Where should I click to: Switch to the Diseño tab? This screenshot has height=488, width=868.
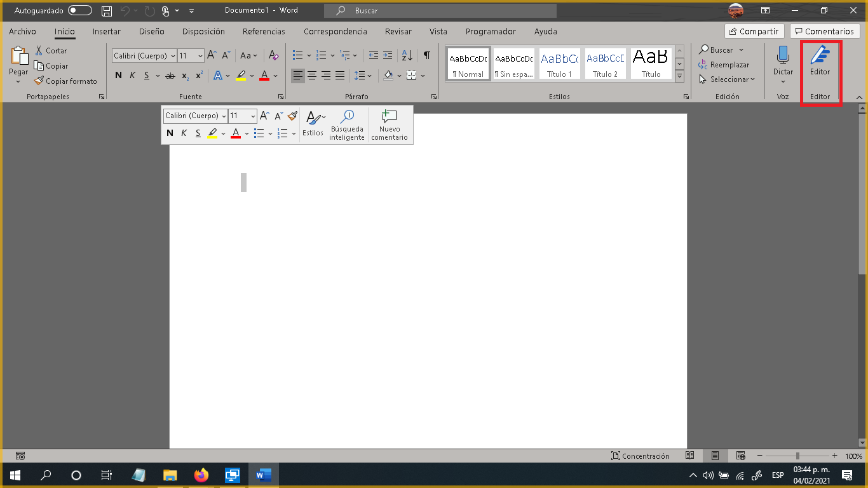(151, 31)
